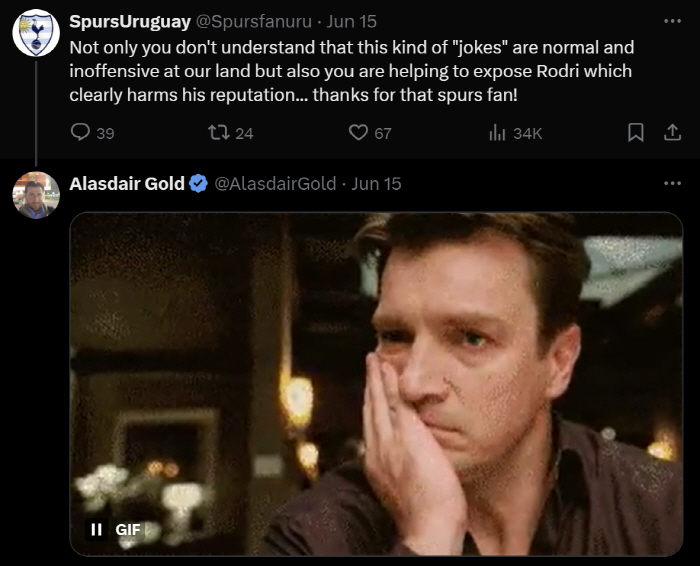Open the SpursUruguay profile avatar
The height and width of the screenshot is (566, 700).
click(x=36, y=33)
